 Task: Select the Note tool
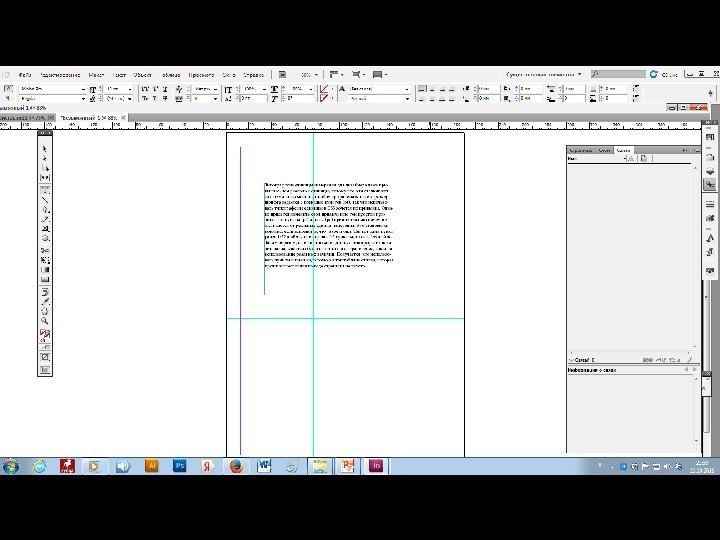(45, 292)
